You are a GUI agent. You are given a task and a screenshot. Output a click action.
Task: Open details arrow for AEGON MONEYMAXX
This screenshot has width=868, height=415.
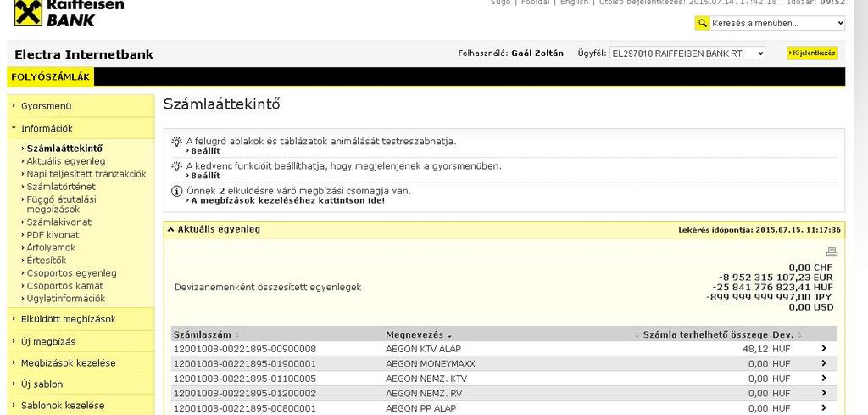pyautogui.click(x=824, y=363)
